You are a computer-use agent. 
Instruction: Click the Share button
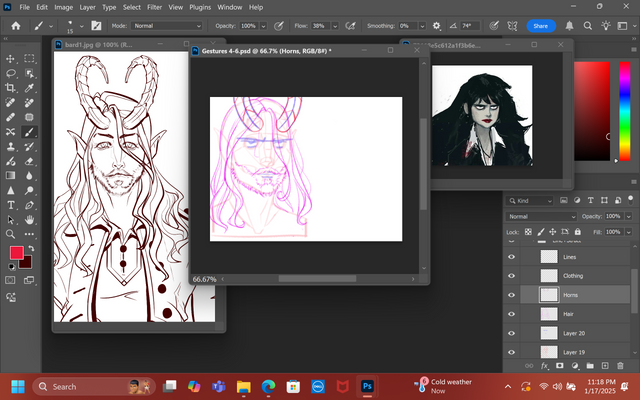click(x=540, y=25)
